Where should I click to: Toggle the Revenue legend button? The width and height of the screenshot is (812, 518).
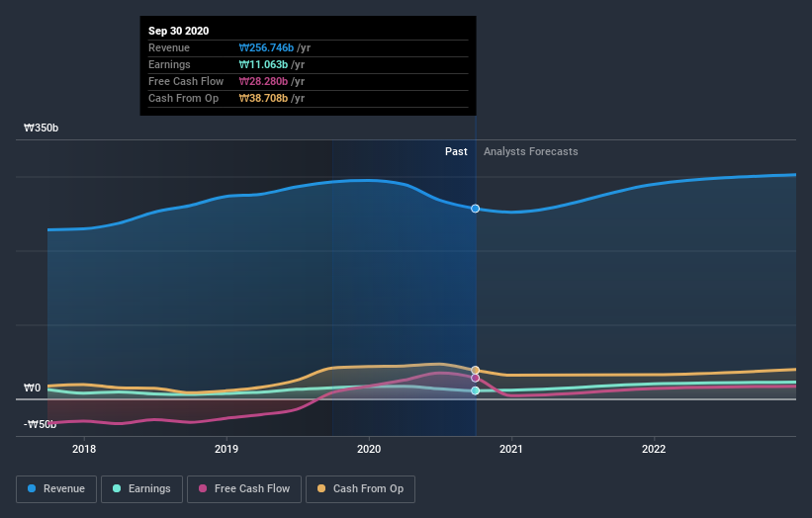(56, 489)
